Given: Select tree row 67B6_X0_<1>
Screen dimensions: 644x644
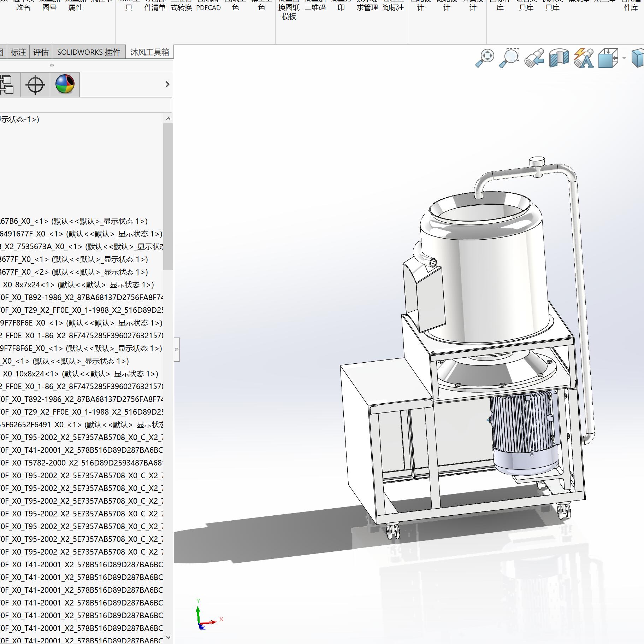Looking at the screenshot, I should tap(74, 221).
